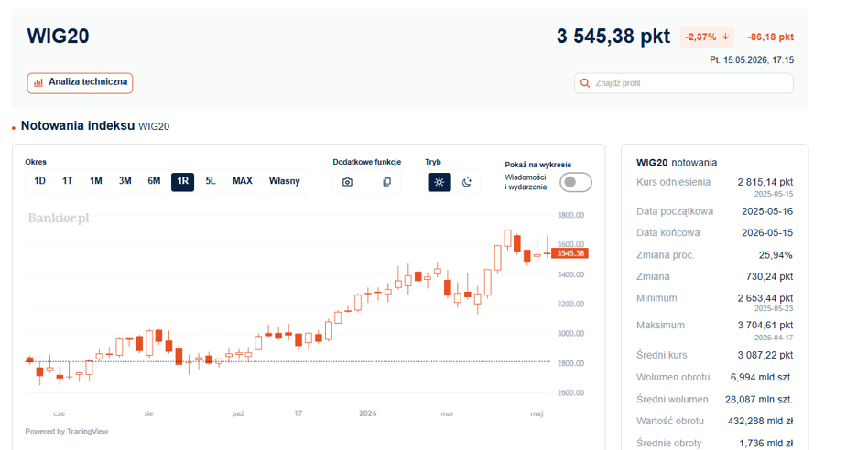The width and height of the screenshot is (868, 450).
Task: Click the 2026 label on time axis
Action: [367, 413]
